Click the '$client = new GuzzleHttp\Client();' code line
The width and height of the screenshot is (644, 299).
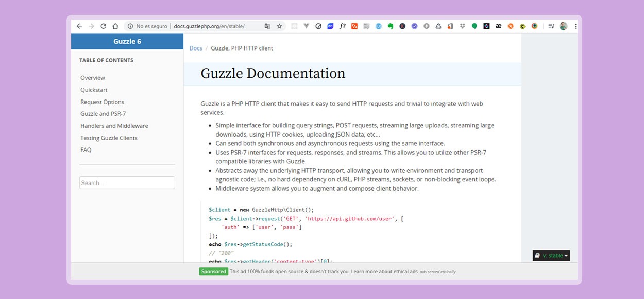(261, 210)
